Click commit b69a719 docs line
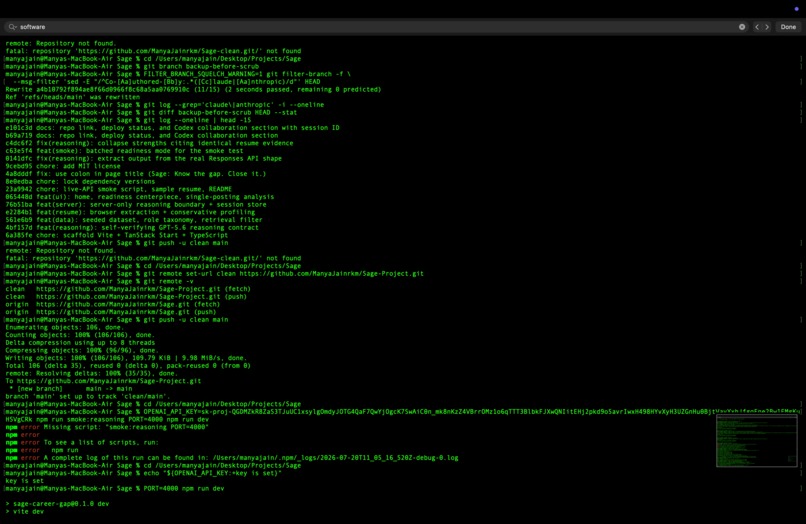 click(x=141, y=136)
